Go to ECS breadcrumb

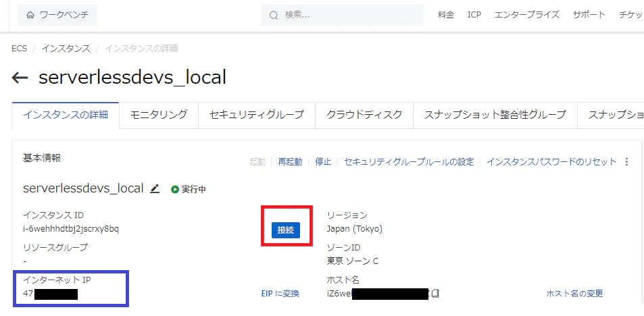[20, 49]
